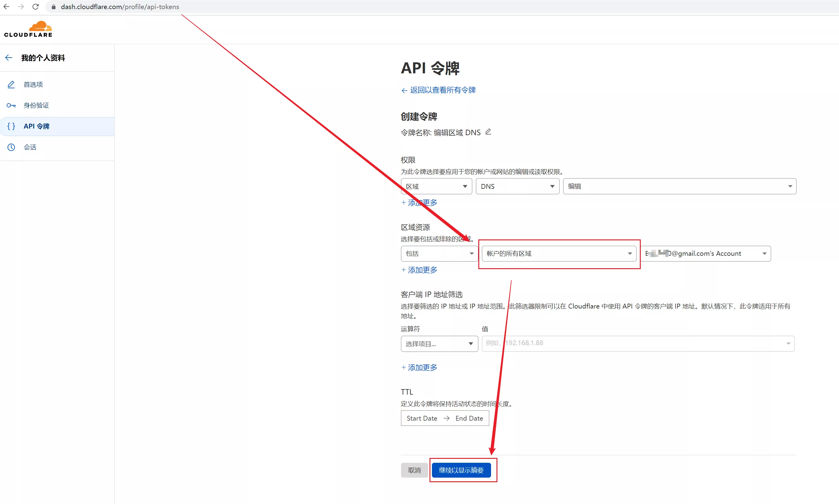
Task: Click the curly braces API 令牌 icon
Action: pyautogui.click(x=11, y=126)
